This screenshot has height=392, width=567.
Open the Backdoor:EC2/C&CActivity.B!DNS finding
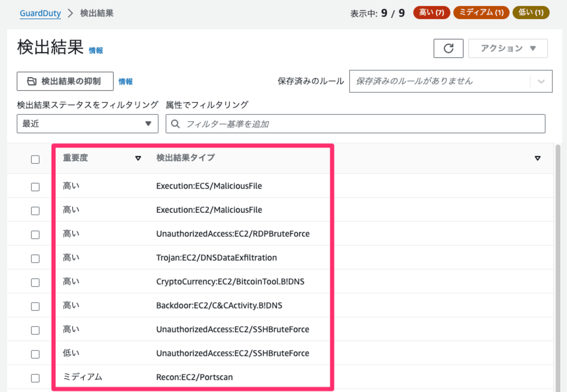pos(219,306)
